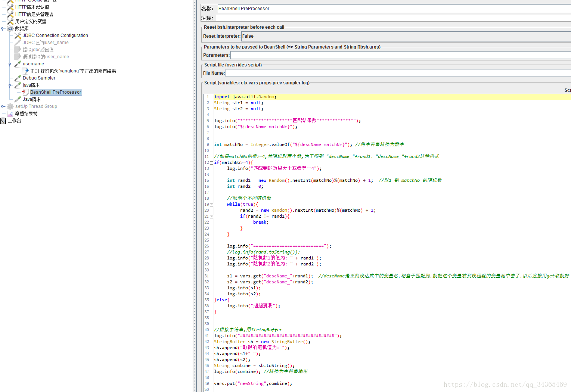Viewport: 571px width, 392px height.
Task: Click the 正则 extractor post-processor icon
Action: 25,71
